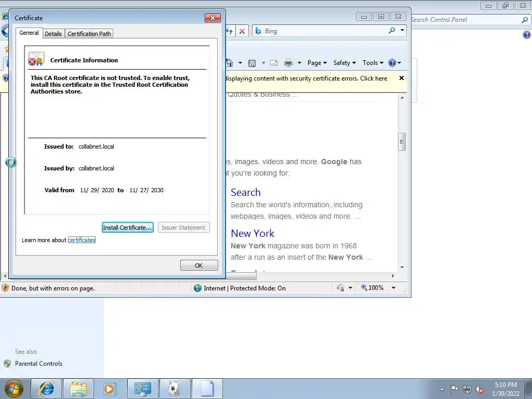
Task: Close the Certificate dialog with red X
Action: tap(212, 18)
